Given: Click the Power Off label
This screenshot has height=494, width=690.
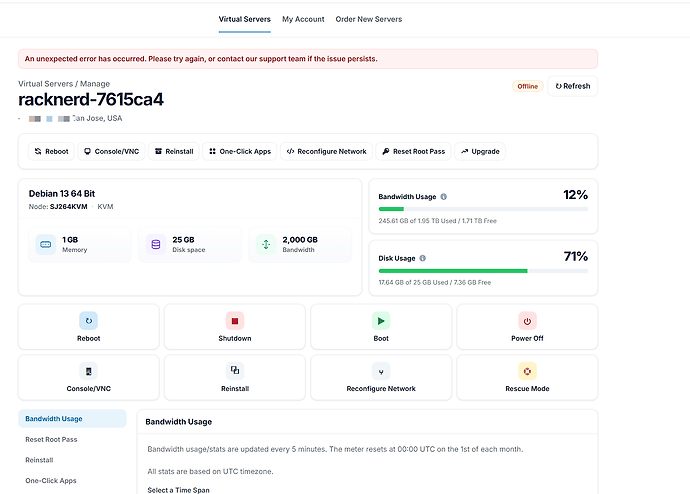Looking at the screenshot, I should pyautogui.click(x=527, y=338).
